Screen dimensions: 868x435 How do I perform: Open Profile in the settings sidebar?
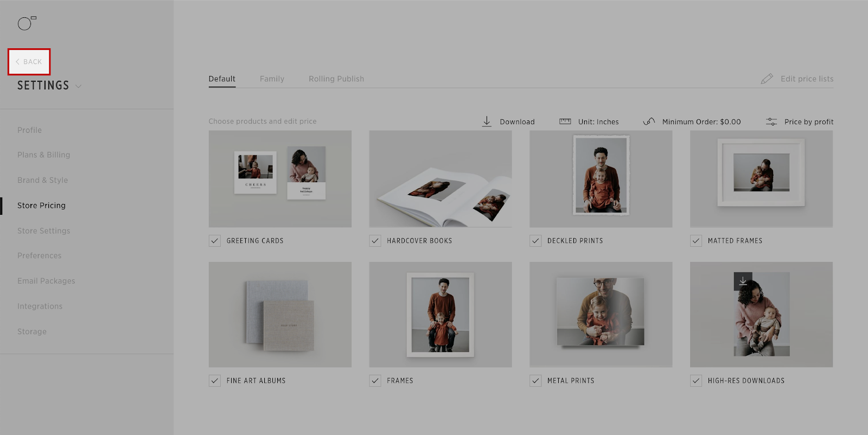click(x=29, y=130)
